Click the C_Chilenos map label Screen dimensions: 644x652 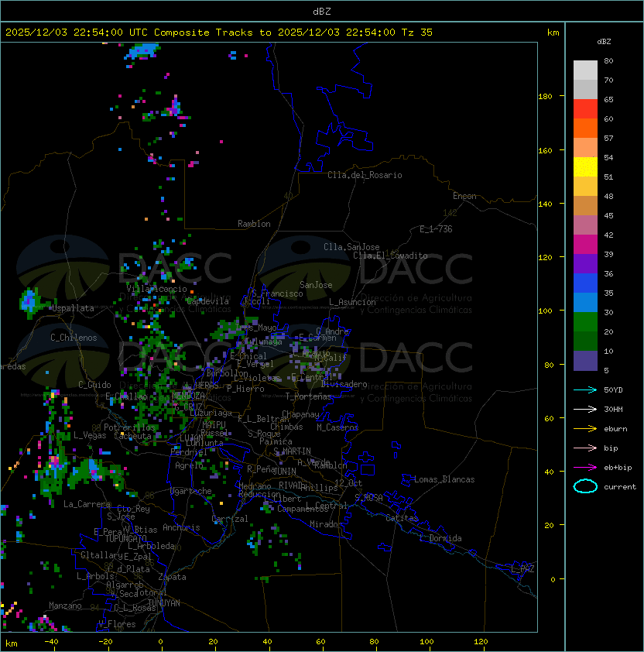click(74, 338)
